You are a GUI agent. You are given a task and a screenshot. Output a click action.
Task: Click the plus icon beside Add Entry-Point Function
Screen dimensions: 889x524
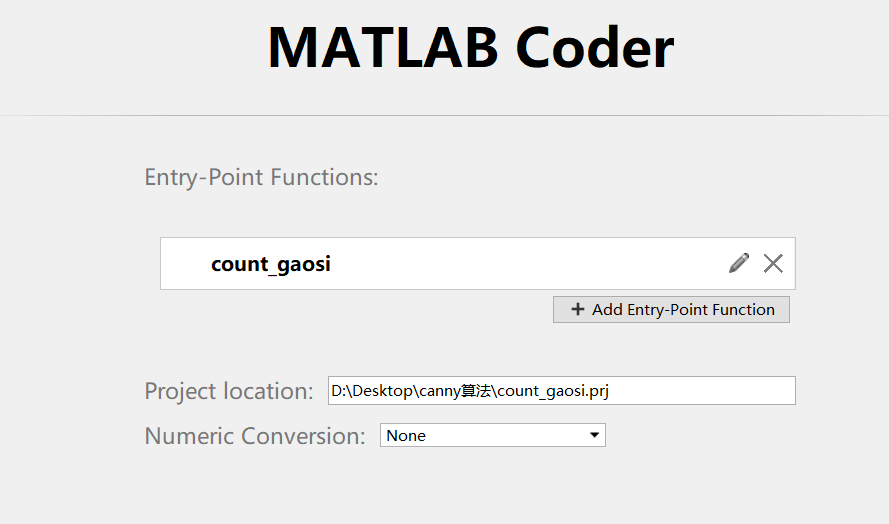pos(577,310)
